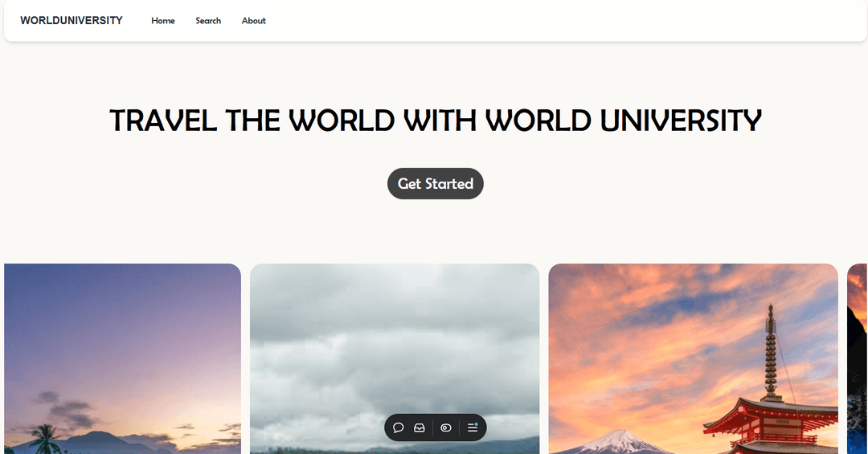Screen dimensions: 868x454
Task: Open the Search page from navbar
Action: 208,21
